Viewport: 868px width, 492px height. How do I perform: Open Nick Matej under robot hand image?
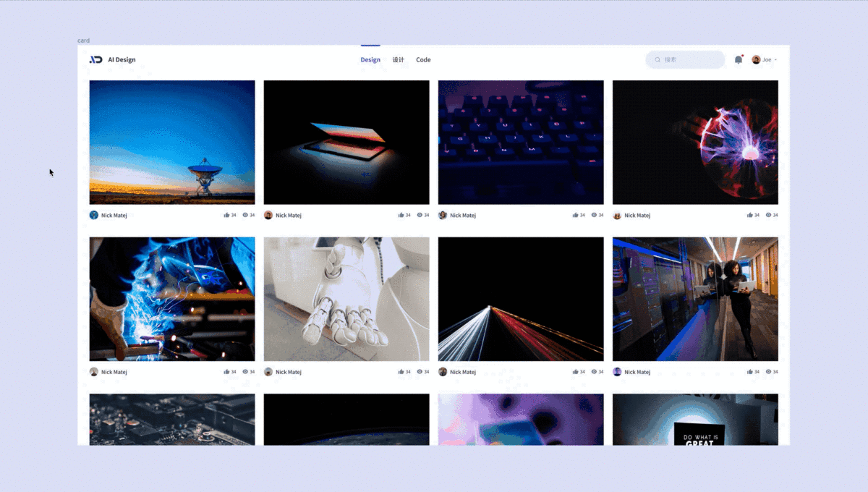289,373
